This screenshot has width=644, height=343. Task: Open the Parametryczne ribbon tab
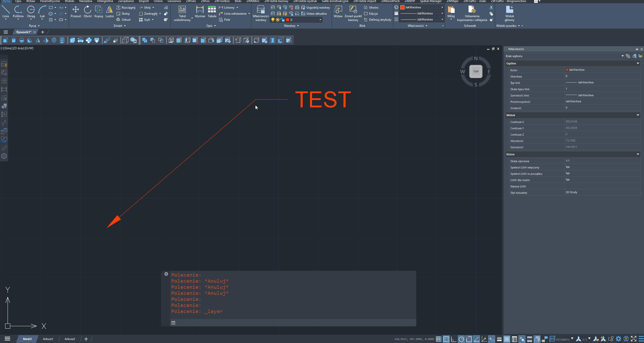pyautogui.click(x=50, y=1)
